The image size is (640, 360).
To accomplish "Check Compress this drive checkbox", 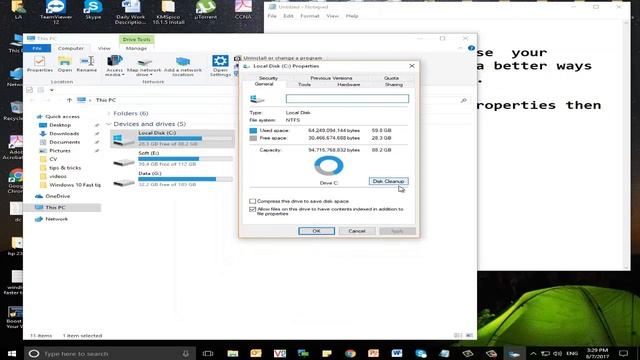I will tap(252, 201).
